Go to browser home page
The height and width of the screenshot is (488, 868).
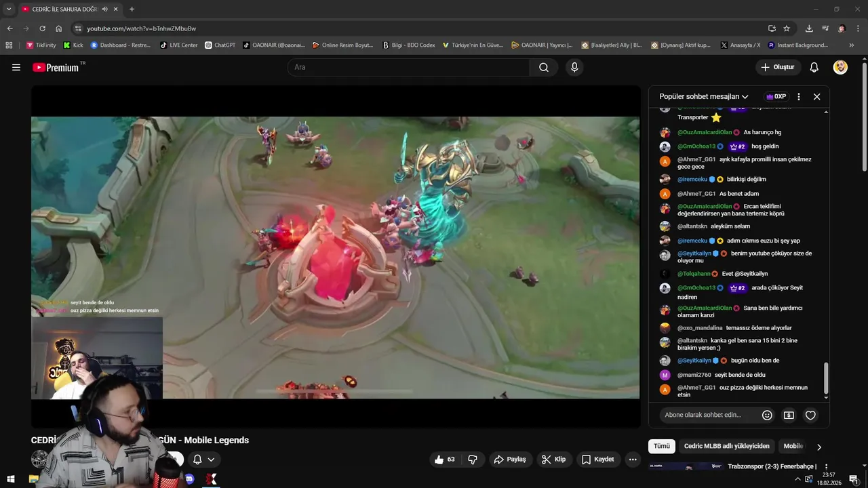pyautogui.click(x=59, y=28)
